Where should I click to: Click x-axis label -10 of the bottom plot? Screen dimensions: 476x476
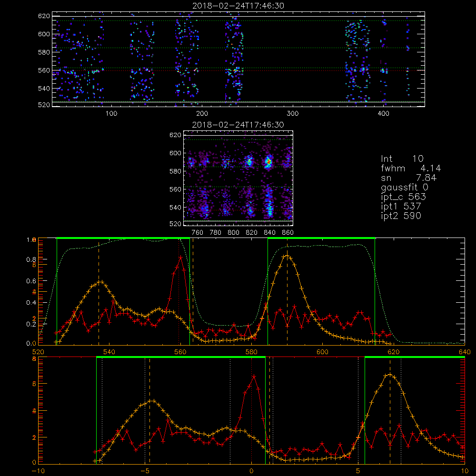(38, 471)
